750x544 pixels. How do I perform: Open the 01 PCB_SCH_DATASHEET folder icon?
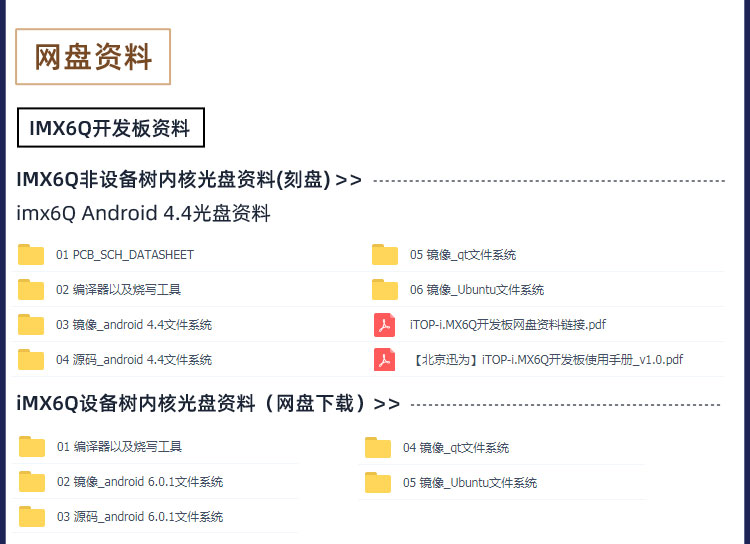coord(31,255)
